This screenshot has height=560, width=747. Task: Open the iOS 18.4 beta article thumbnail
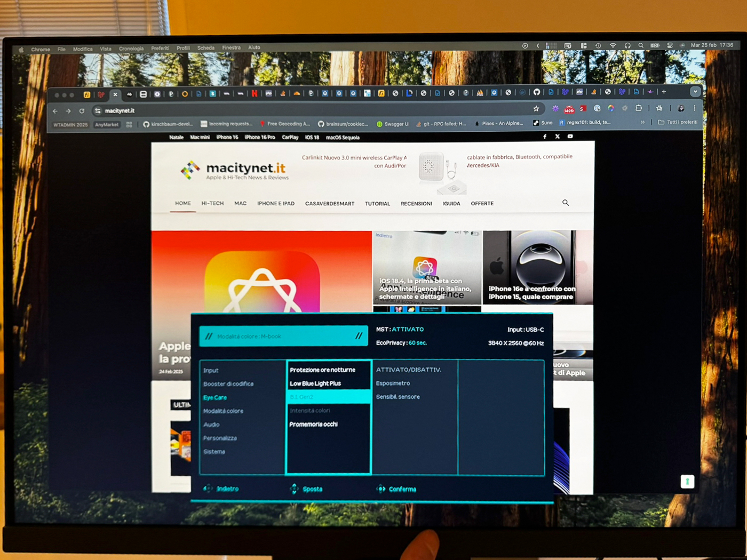click(x=427, y=267)
